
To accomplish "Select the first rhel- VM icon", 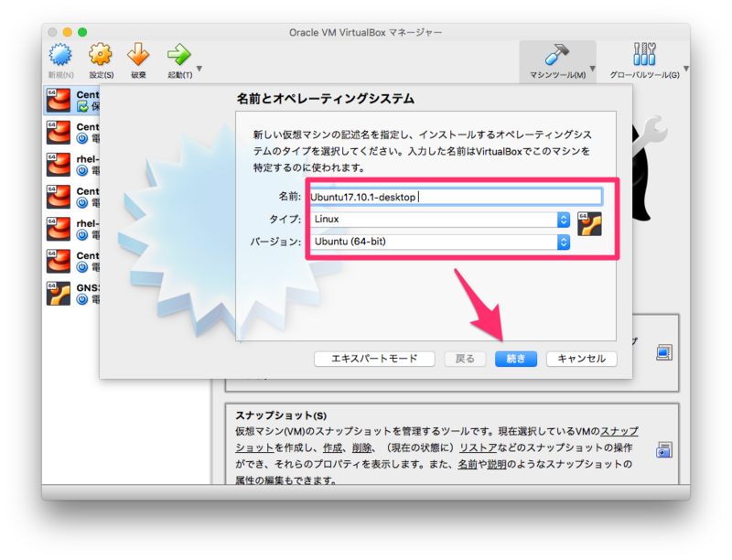I will (59, 165).
